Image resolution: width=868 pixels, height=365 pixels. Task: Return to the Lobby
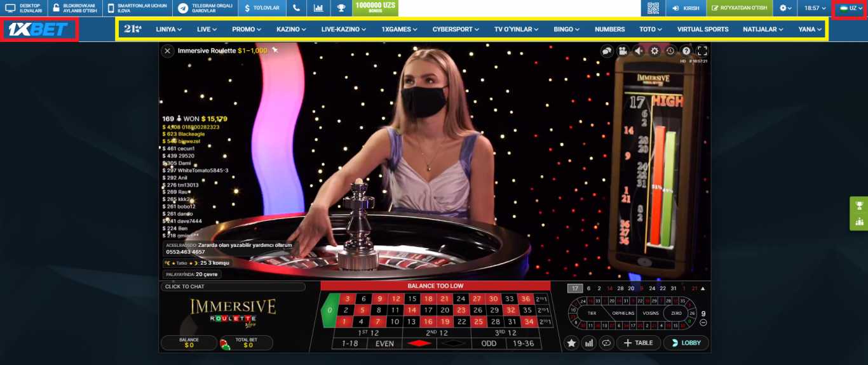click(686, 343)
